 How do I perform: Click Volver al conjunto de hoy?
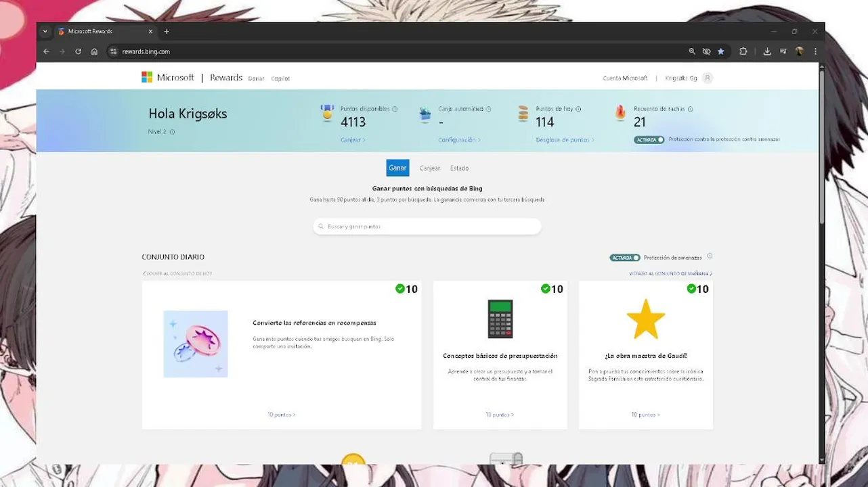click(177, 274)
